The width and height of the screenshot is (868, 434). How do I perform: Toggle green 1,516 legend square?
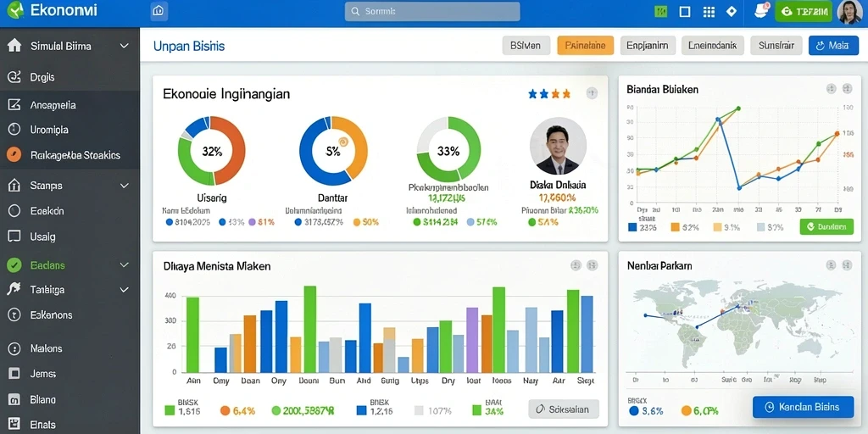click(x=170, y=410)
